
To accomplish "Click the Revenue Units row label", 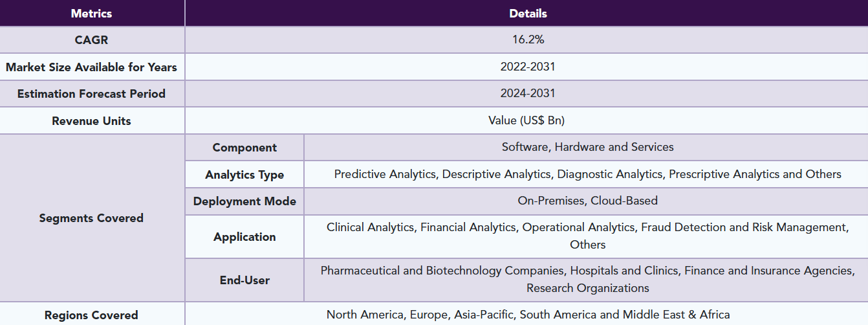I will coord(91,121).
